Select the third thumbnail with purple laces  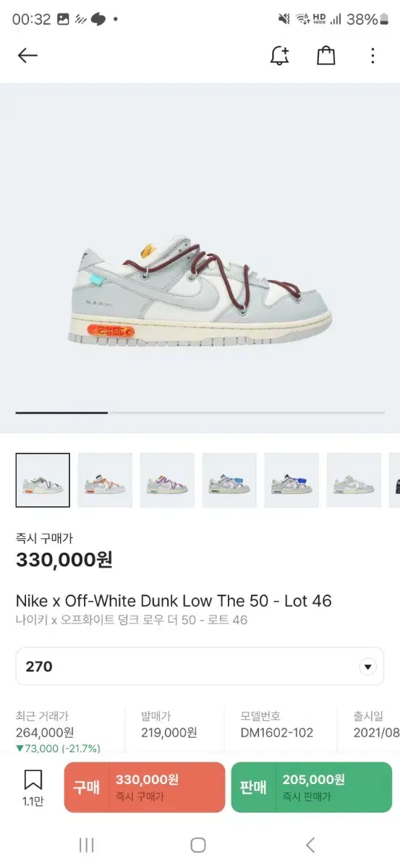tap(167, 480)
